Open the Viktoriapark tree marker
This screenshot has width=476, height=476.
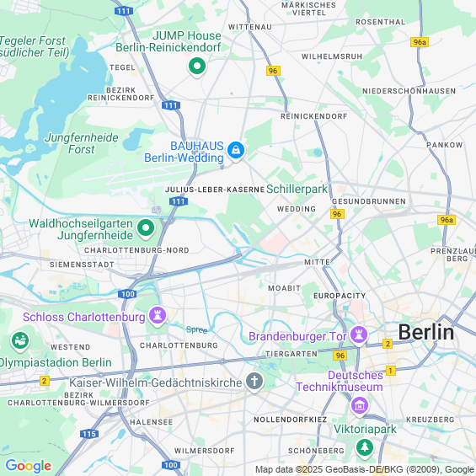click(x=365, y=447)
